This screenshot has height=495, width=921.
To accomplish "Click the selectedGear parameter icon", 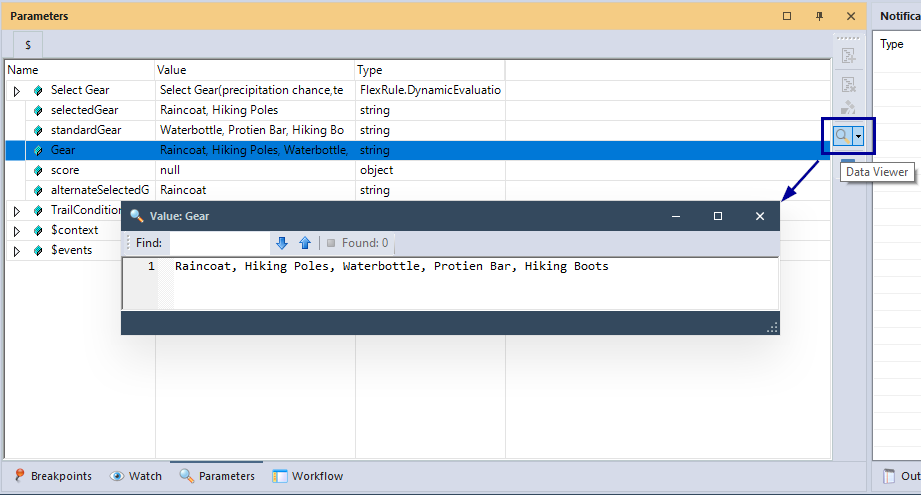I will [38, 110].
